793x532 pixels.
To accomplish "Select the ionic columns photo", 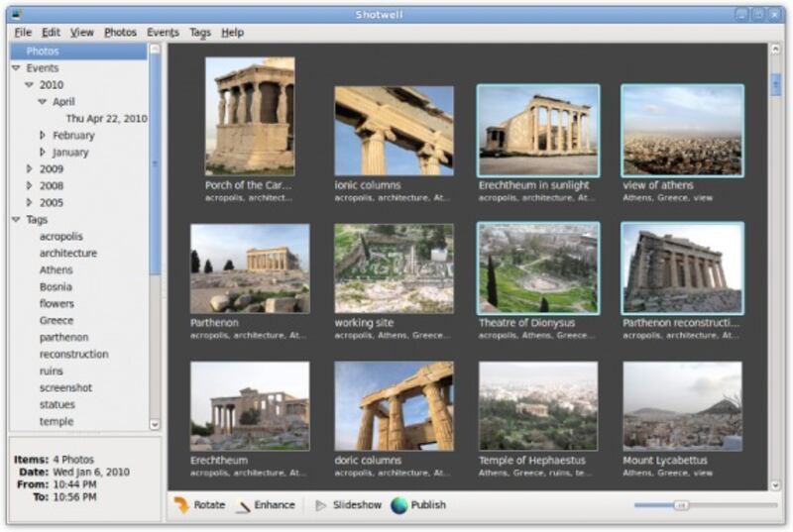I will click(x=394, y=131).
